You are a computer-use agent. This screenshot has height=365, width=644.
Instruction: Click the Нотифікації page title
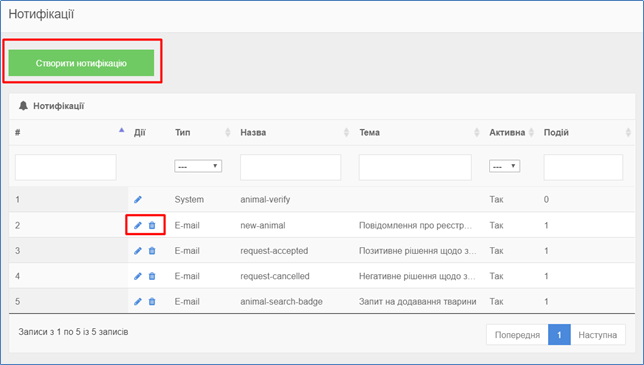(x=41, y=14)
